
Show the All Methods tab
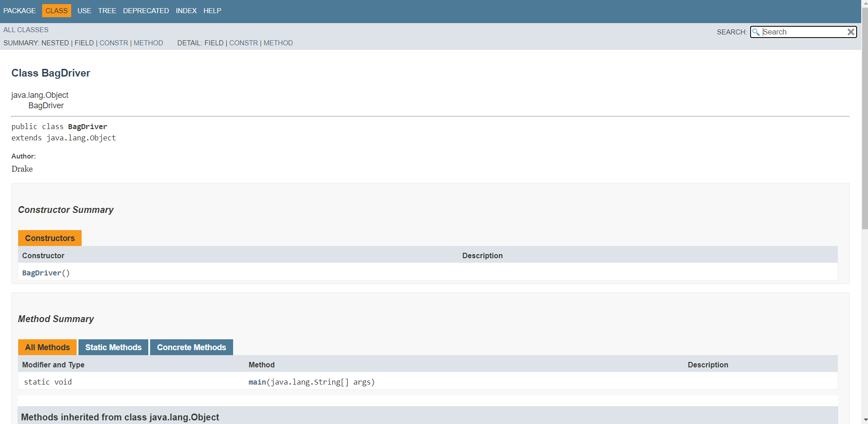48,347
